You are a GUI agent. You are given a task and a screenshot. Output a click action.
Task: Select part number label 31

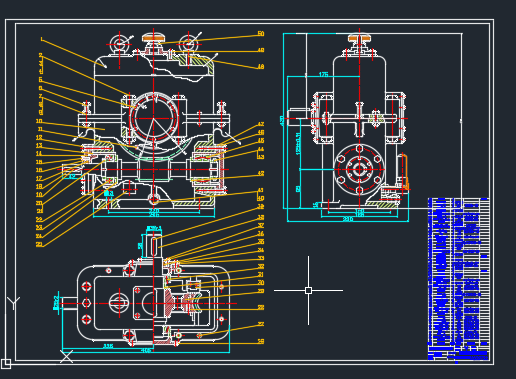(261, 275)
